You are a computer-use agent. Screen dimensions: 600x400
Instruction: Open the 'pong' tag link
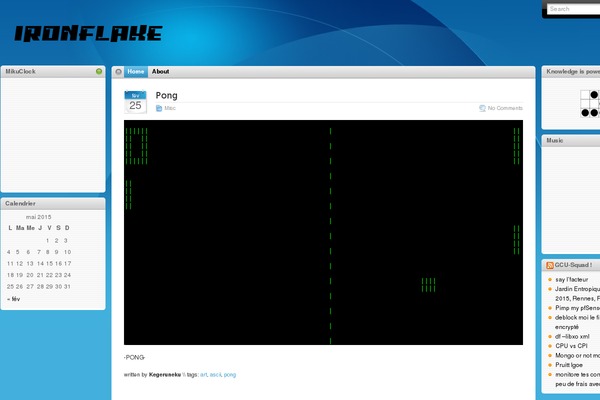[x=230, y=375]
